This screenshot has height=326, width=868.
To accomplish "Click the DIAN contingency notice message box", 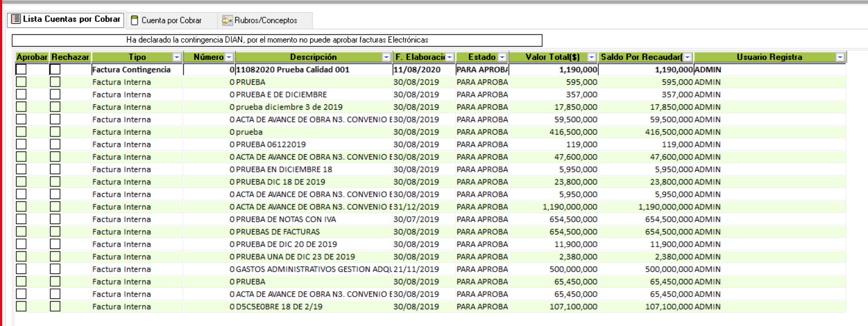I will [x=277, y=40].
